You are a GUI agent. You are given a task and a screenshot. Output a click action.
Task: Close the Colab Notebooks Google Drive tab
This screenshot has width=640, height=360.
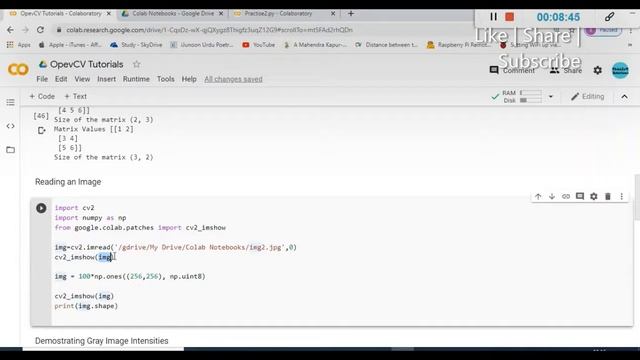tap(221, 13)
